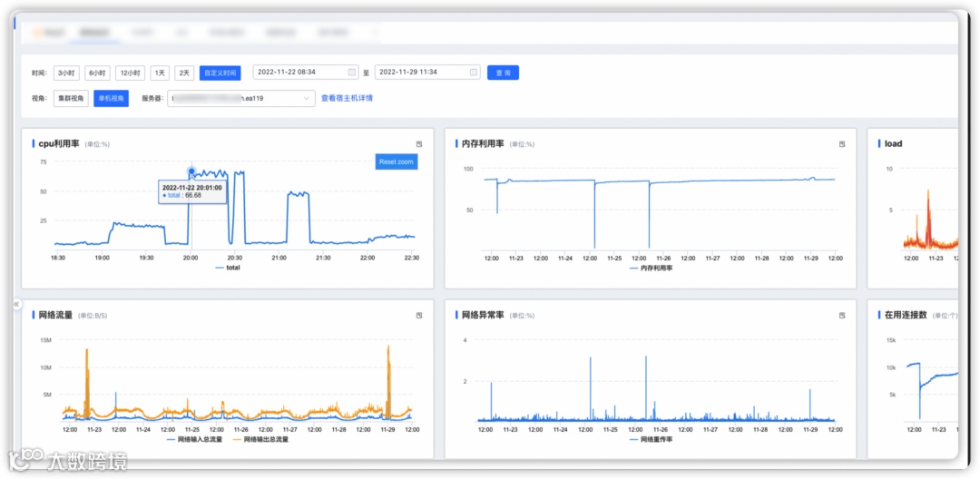Click the export icon on 内存利用率 chart
Screen dimensions: 980x479
(842, 143)
